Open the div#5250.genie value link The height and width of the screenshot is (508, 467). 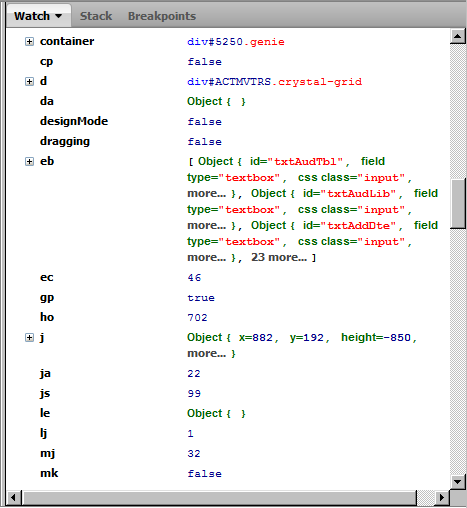(236, 42)
